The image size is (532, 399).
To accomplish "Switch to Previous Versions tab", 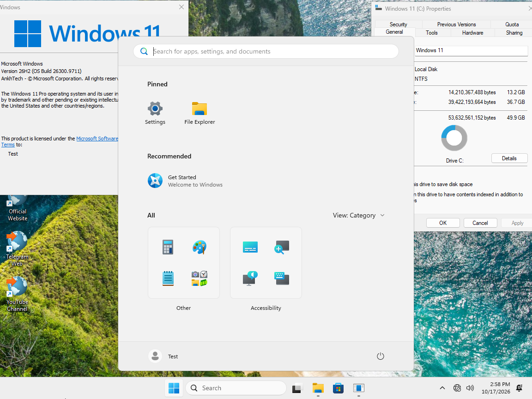I will click(x=456, y=24).
